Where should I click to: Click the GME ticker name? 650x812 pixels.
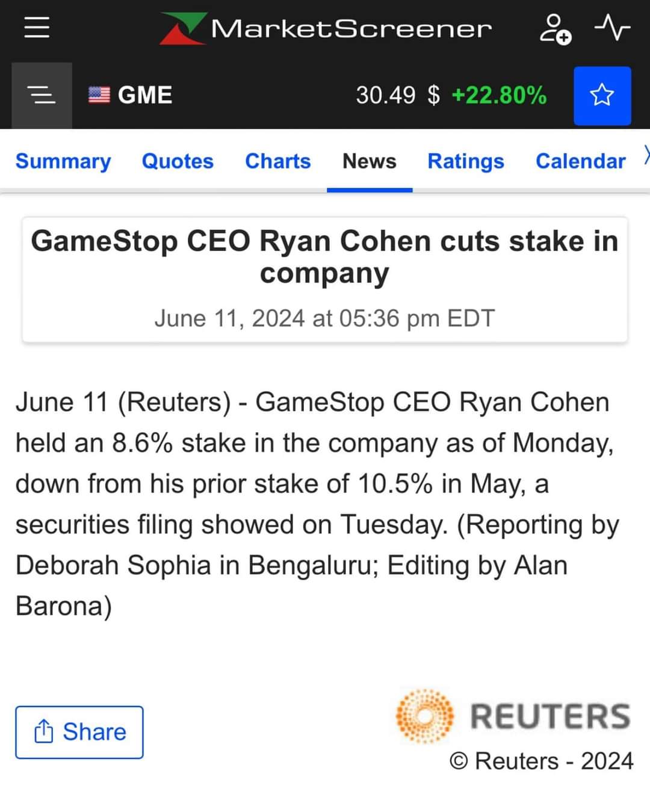(145, 95)
